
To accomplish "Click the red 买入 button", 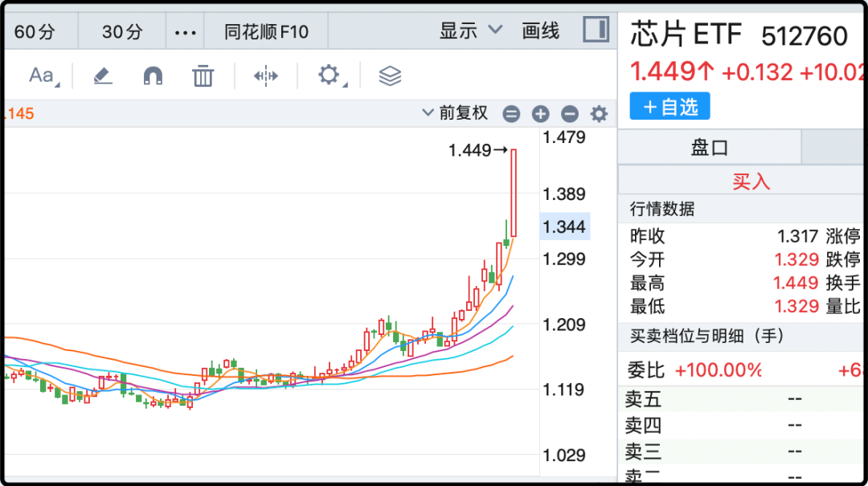I will tap(751, 182).
